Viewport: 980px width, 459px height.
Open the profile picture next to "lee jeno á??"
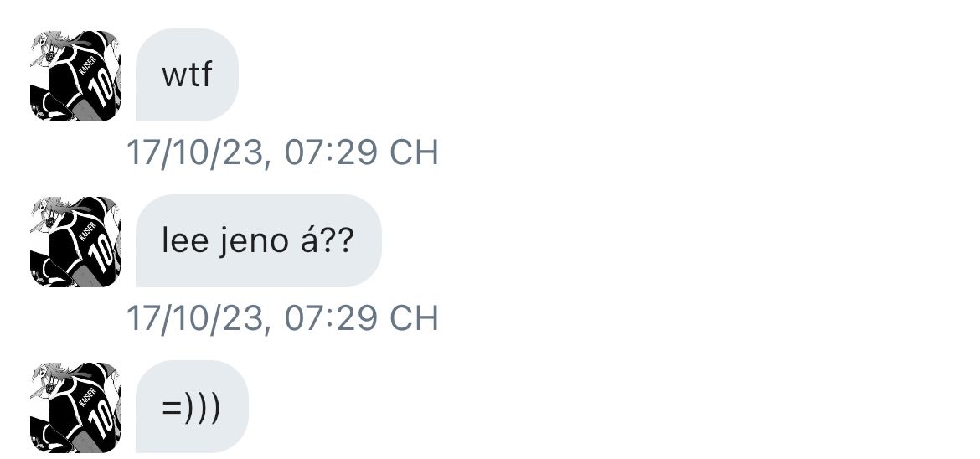(75, 242)
